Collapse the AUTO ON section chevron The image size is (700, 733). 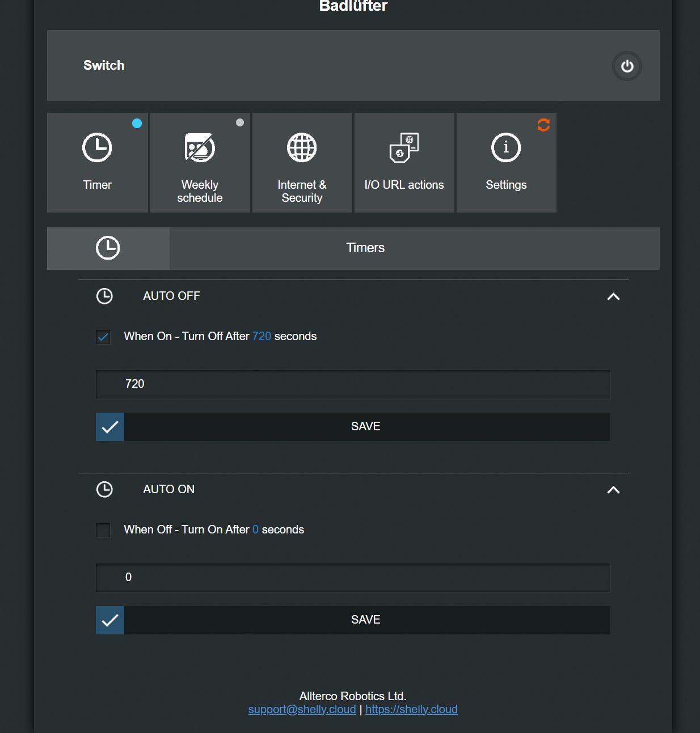[613, 490]
